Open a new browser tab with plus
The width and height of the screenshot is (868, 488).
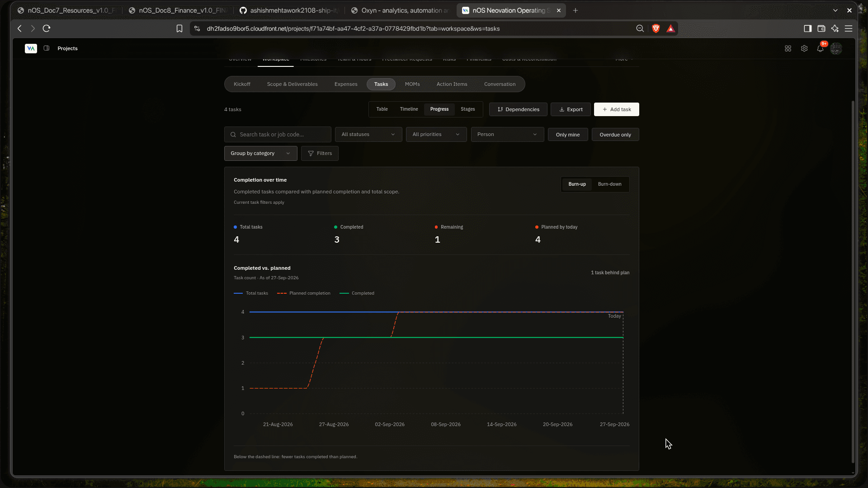pos(576,10)
